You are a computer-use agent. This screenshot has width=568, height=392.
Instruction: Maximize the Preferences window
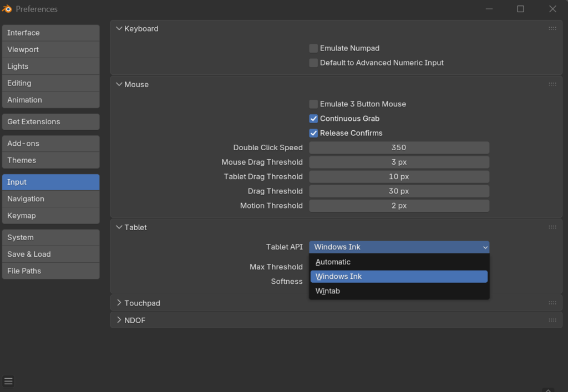(x=520, y=9)
